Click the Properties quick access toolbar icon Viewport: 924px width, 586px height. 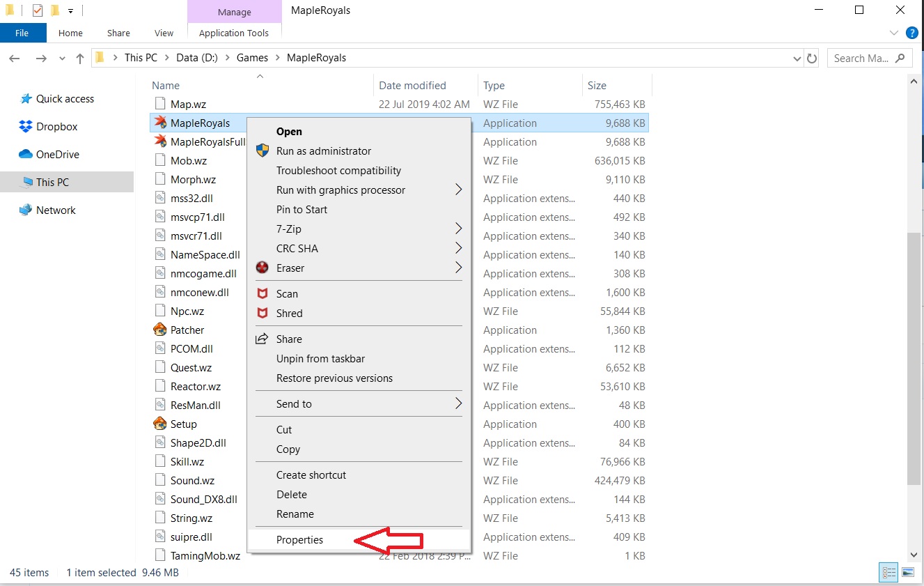tap(38, 10)
